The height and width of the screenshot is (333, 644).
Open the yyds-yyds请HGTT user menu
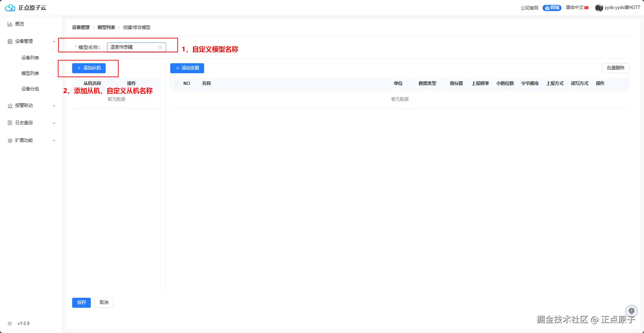pos(618,8)
